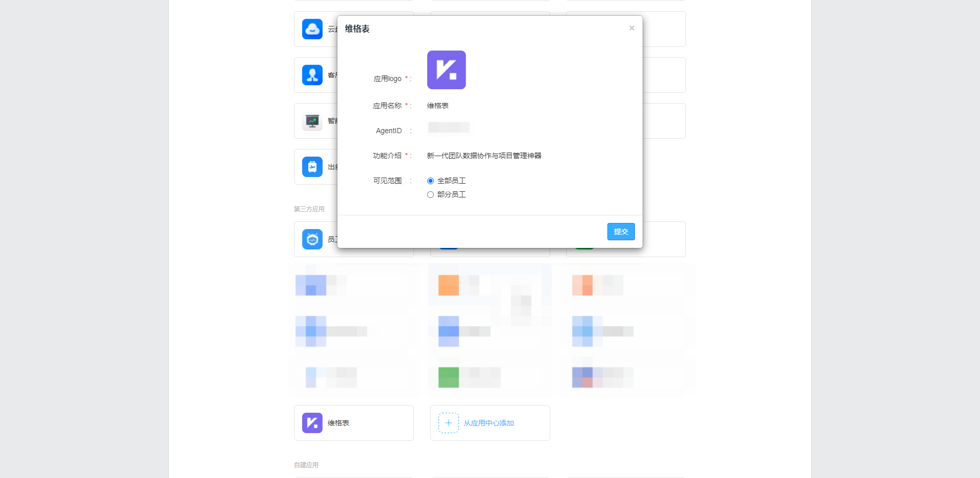
Task: Close the 维格表 dialog with X
Action: coord(631,28)
